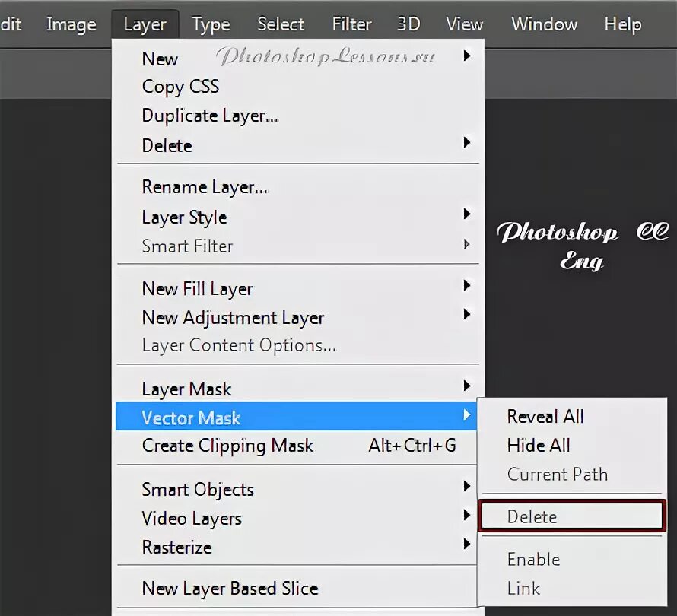
Task: Expand New Adjustment Layer submenu
Action: (x=298, y=317)
